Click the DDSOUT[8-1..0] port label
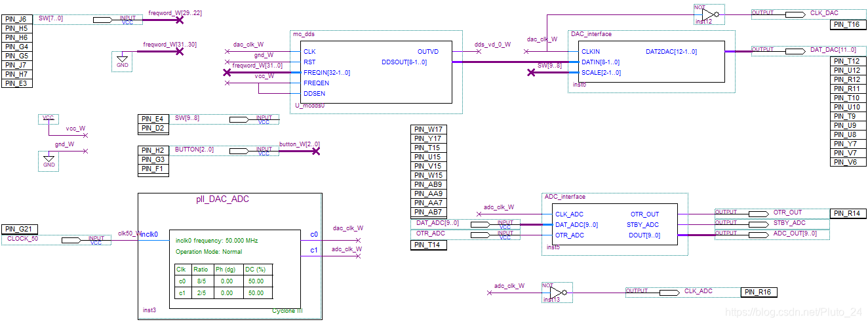 (x=404, y=62)
